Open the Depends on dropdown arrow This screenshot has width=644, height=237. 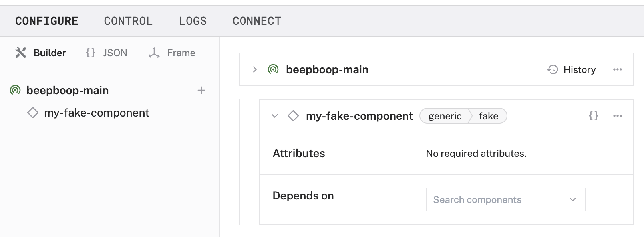[572, 200]
